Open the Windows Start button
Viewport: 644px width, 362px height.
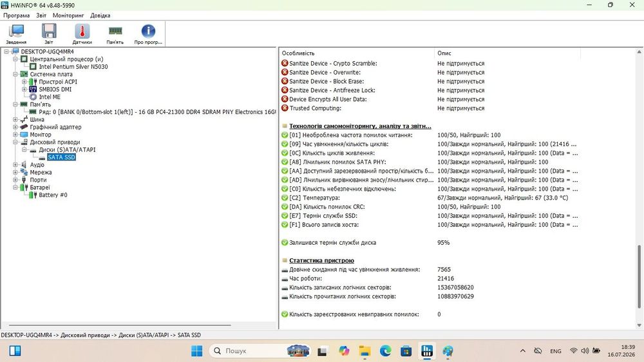(x=196, y=351)
